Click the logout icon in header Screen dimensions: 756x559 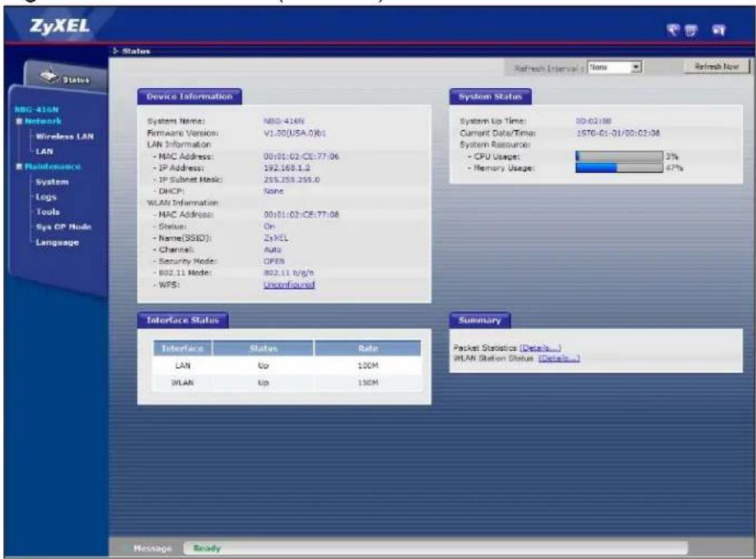(x=718, y=30)
